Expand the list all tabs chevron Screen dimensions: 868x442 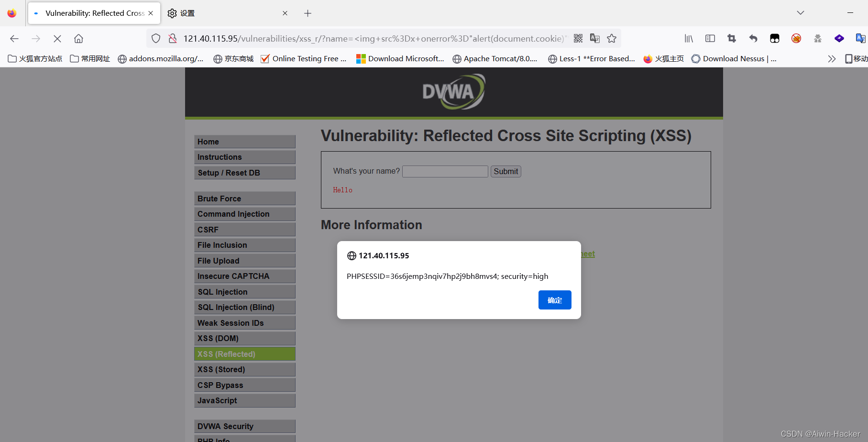pos(801,13)
